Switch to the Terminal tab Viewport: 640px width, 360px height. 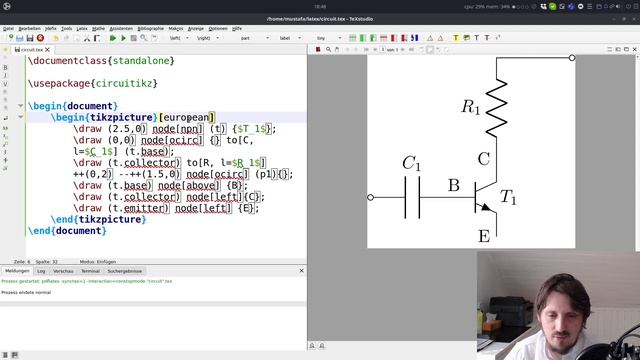(90, 271)
